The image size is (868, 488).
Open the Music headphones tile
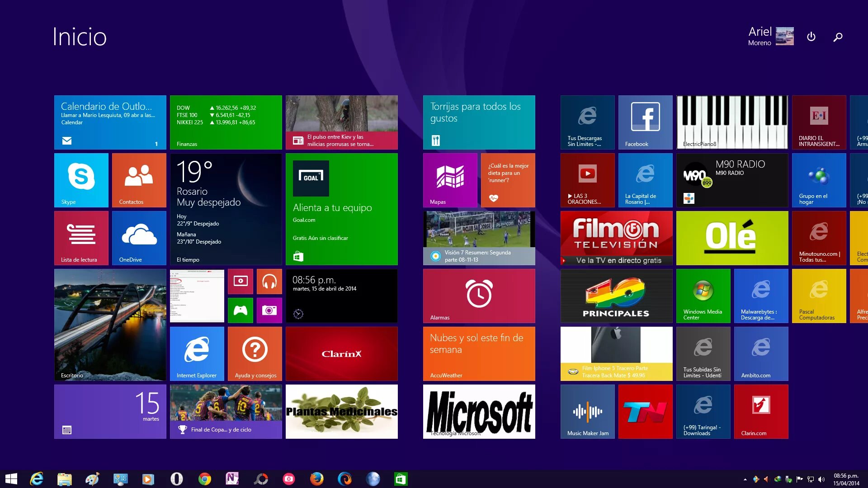(269, 281)
